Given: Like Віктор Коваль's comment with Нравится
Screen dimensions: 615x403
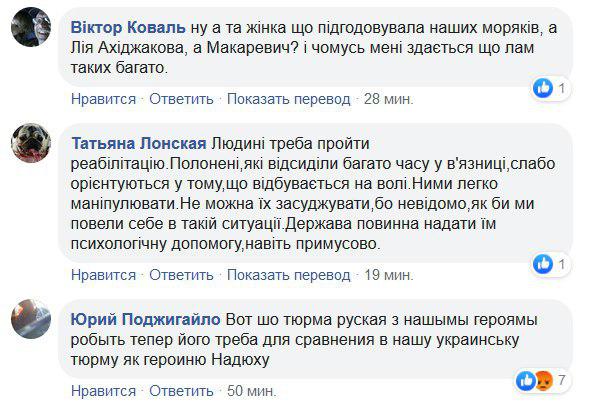Looking at the screenshot, I should (x=103, y=99).
